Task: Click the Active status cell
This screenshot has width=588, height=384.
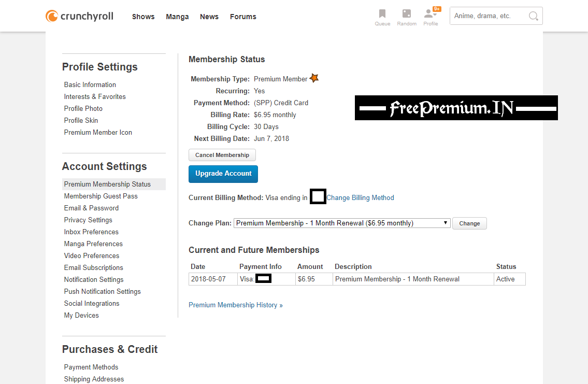Action: tap(510, 279)
